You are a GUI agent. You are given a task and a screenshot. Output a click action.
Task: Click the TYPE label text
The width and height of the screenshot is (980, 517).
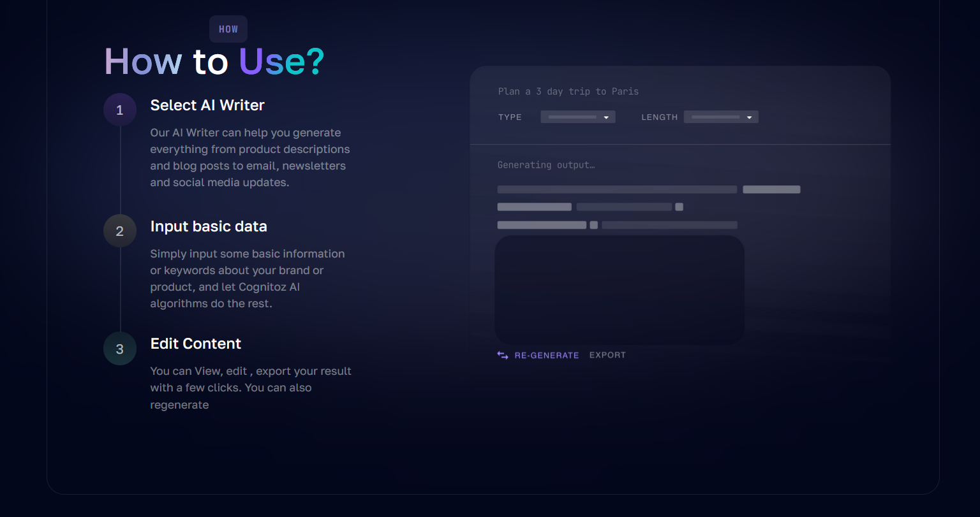click(510, 117)
